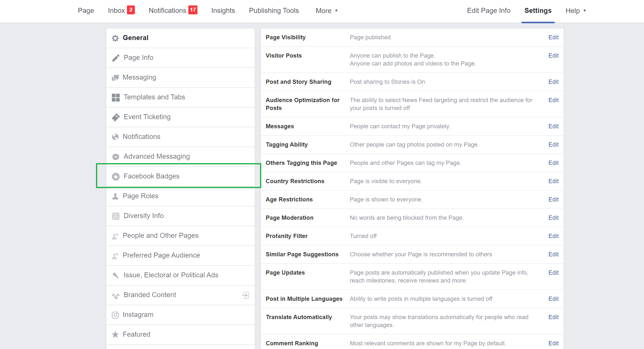
Task: Click Edit link for Page Visibility
Action: 553,38
